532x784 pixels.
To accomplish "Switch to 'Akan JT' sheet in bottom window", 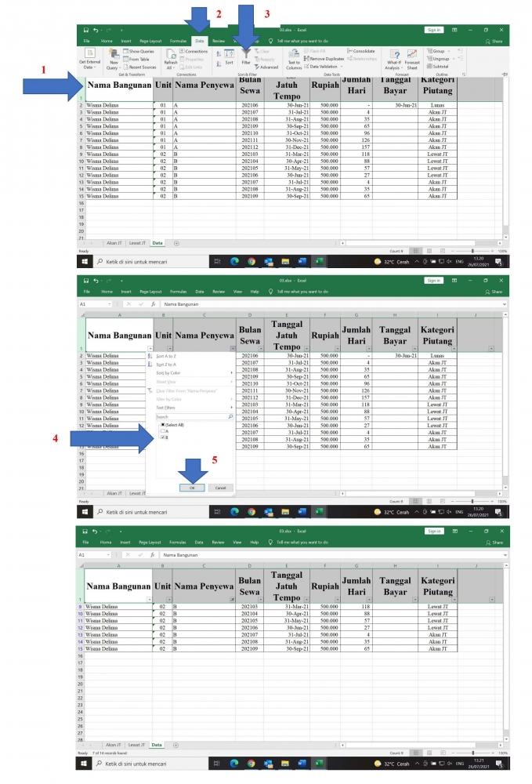I will (113, 745).
